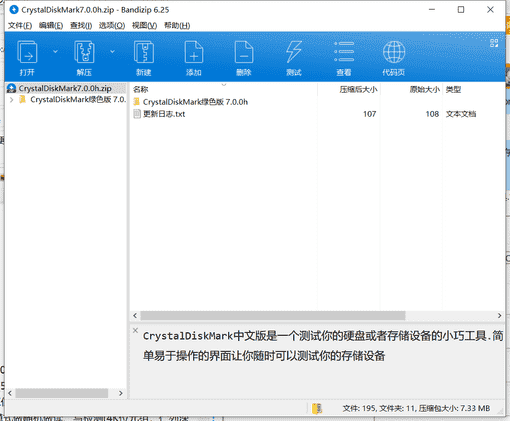This screenshot has width=510, height=421.
Task: Click the CrystalDiskMark中文版 comment description text
Action: (323, 346)
